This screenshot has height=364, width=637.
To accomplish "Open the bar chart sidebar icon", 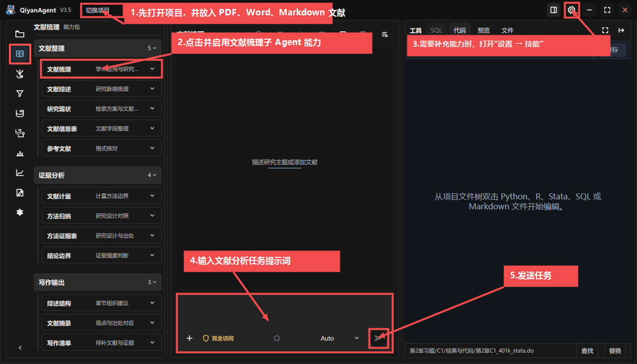I will pyautogui.click(x=20, y=153).
